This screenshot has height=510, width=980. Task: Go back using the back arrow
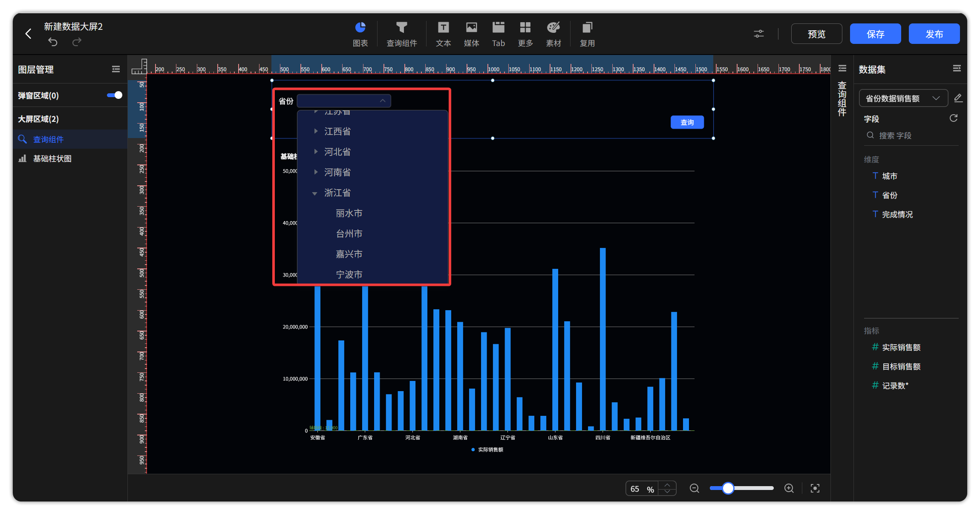point(29,34)
